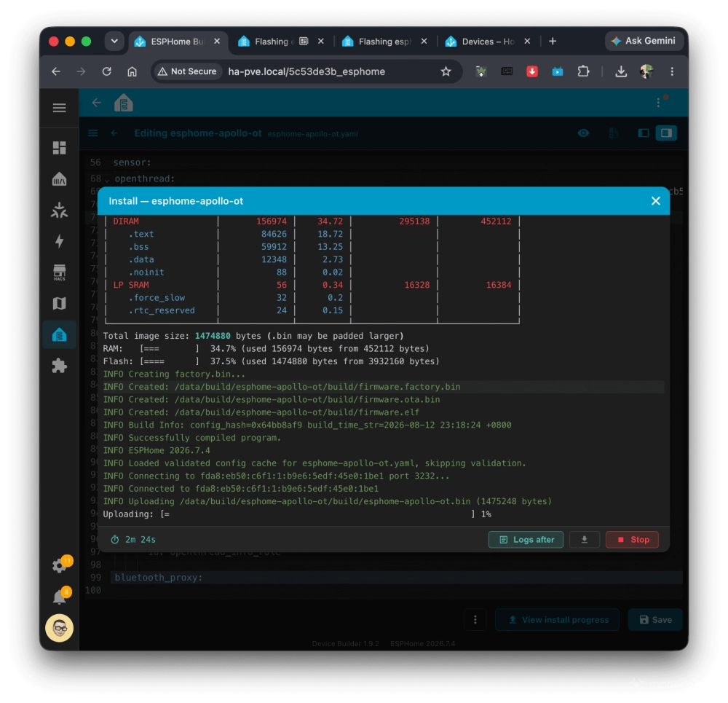This screenshot has width=728, height=703.
Task: Open the bank-shaped icon in the sidebar
Action: coord(59,179)
